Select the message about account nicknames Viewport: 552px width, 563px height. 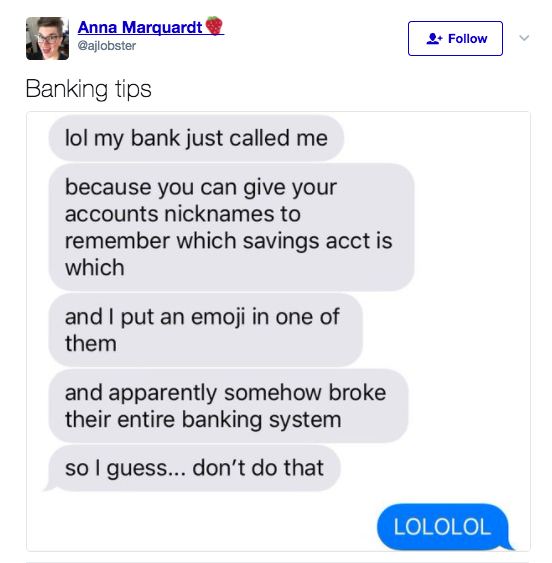tap(231, 227)
